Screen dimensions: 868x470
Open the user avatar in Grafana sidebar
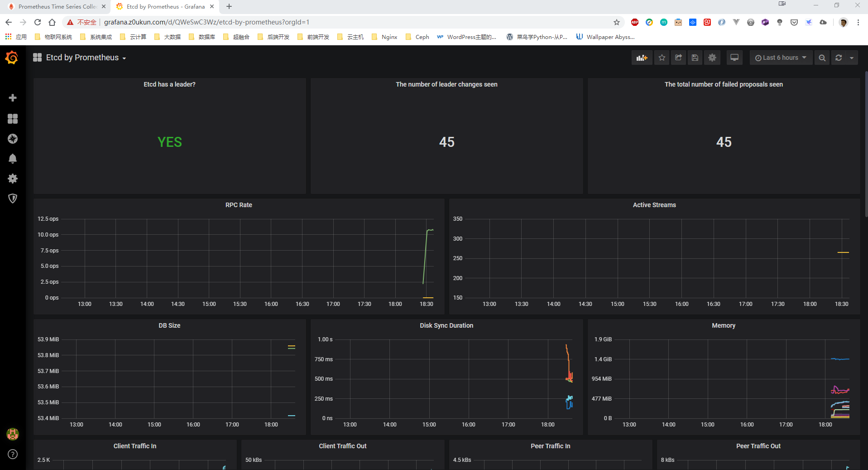[x=13, y=434]
